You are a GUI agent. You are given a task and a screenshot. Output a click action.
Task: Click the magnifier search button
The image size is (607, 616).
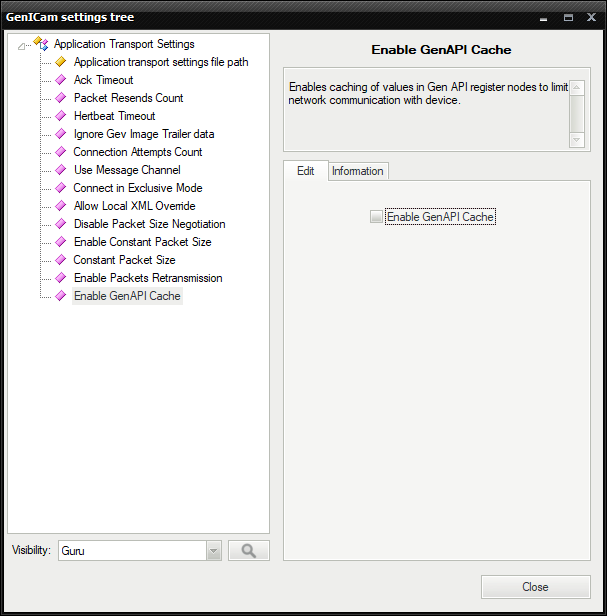tap(249, 550)
